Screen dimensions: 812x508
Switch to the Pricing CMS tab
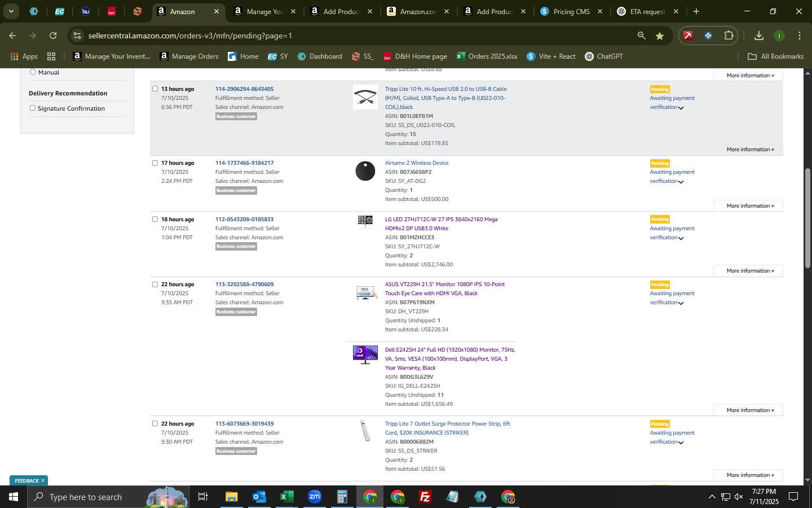click(571, 11)
